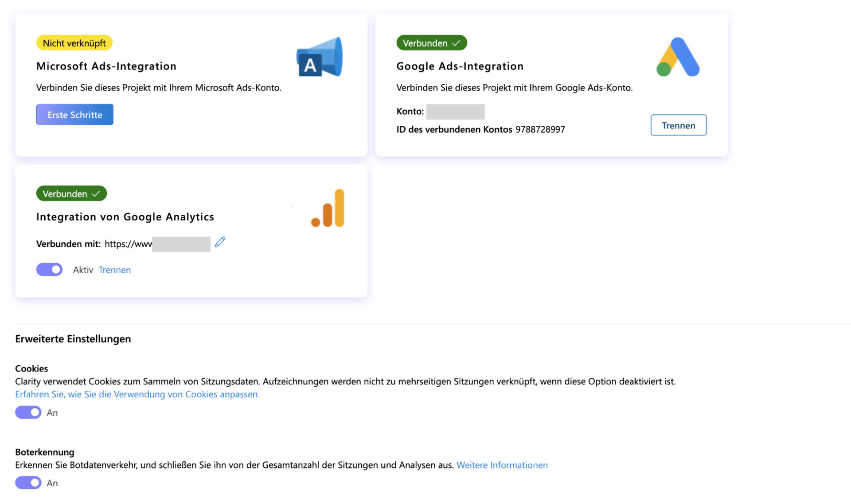Click the Google Ads logo icon
Screen dimensions: 851x504
point(678,57)
